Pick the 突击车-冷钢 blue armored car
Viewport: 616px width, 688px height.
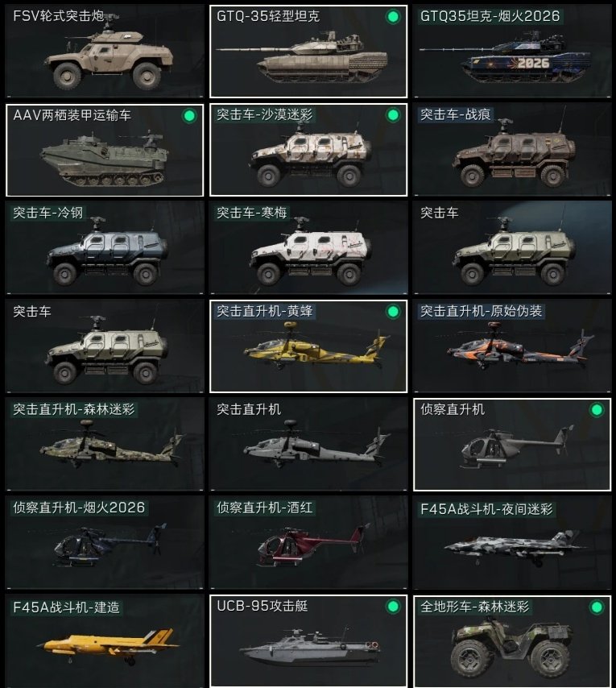coord(105,248)
